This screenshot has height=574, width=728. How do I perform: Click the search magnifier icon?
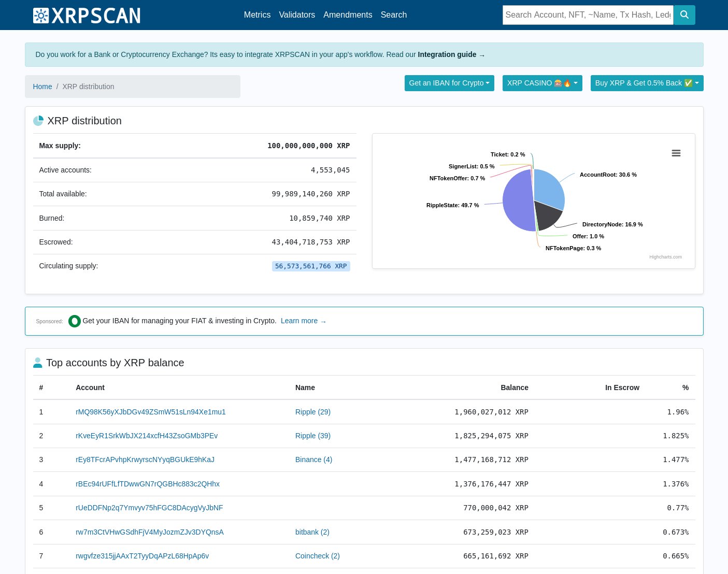point(684,15)
